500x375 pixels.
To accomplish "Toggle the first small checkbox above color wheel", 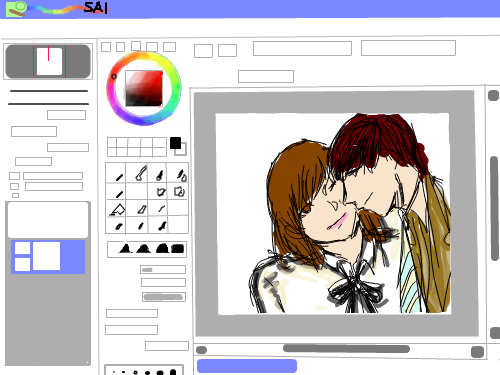I will [106, 47].
